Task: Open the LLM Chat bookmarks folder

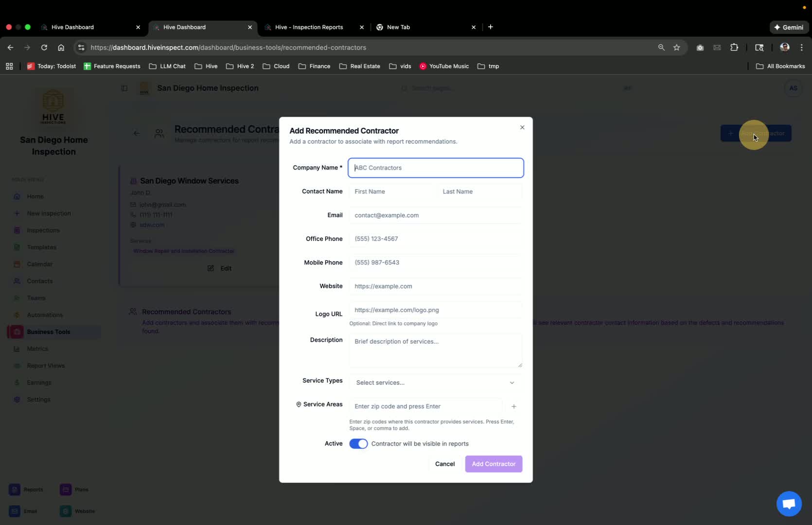Action: click(x=167, y=66)
